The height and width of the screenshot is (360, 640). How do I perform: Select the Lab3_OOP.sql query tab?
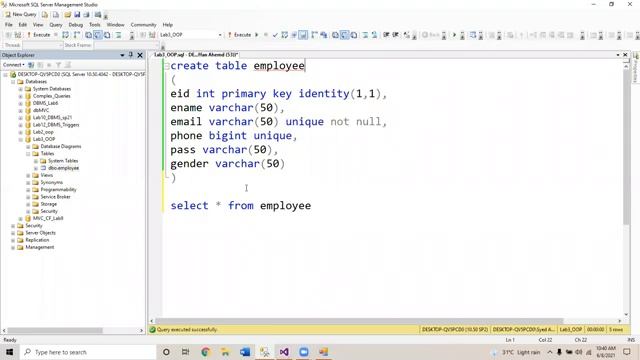coord(196,55)
